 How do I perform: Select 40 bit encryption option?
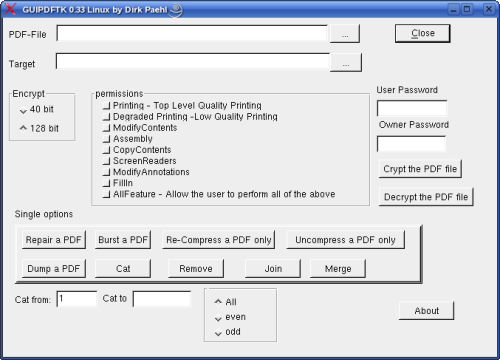[23, 110]
